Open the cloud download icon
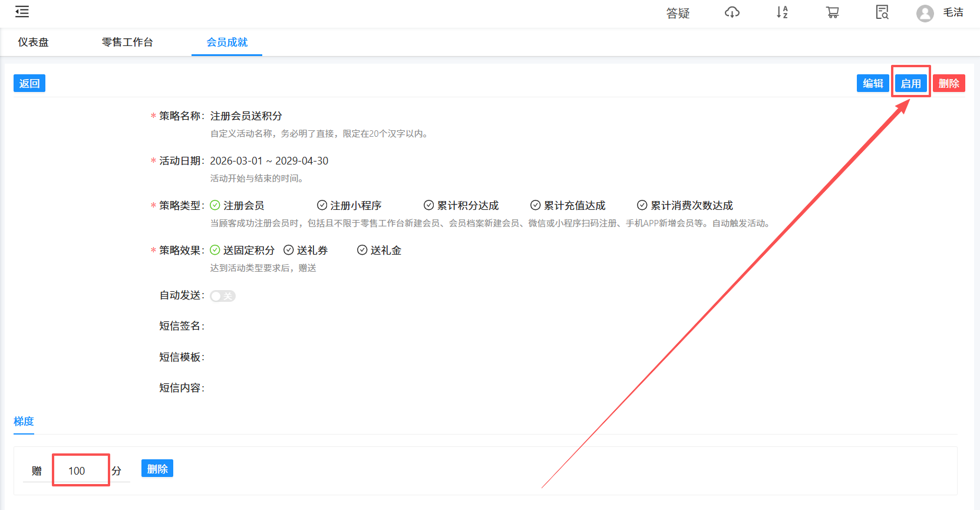 pyautogui.click(x=732, y=12)
